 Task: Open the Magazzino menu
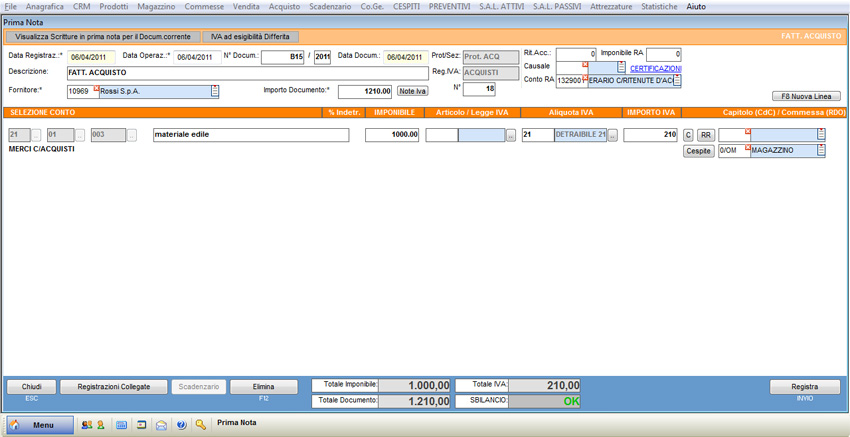click(156, 6)
